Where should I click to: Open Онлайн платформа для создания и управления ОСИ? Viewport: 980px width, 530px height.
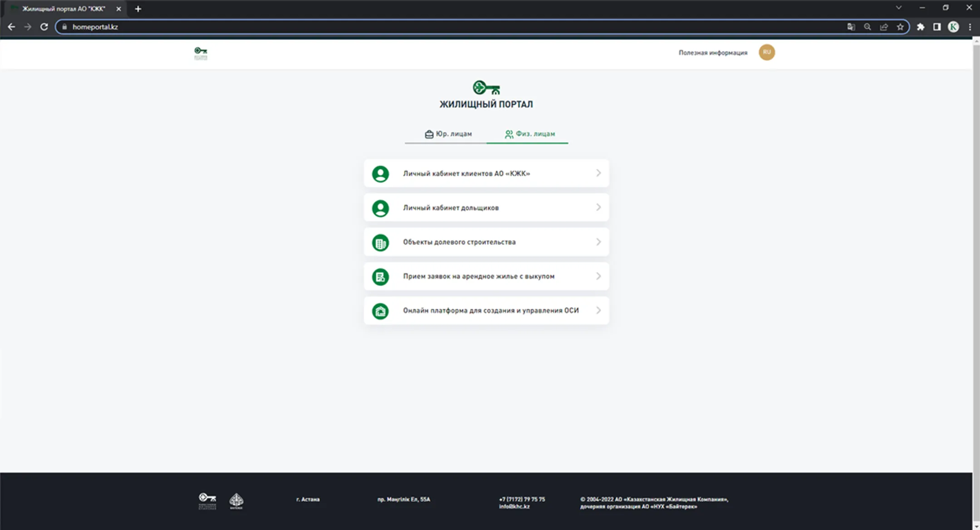[486, 311]
